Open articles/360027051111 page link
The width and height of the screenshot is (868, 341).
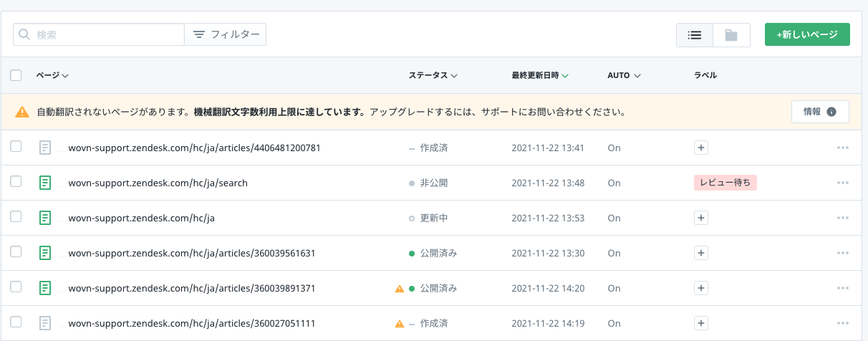tap(191, 323)
